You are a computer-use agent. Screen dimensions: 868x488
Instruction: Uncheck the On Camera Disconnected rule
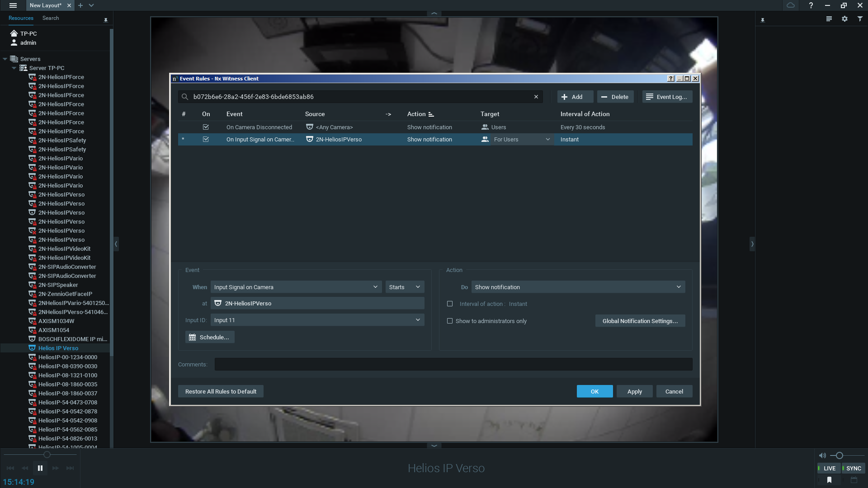click(206, 127)
